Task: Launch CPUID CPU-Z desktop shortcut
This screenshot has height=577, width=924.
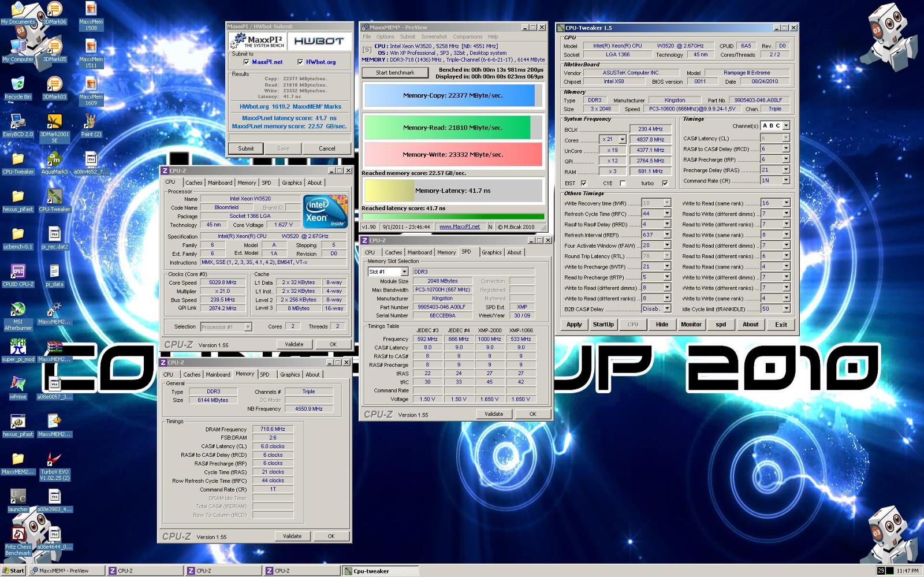Action: [x=18, y=276]
